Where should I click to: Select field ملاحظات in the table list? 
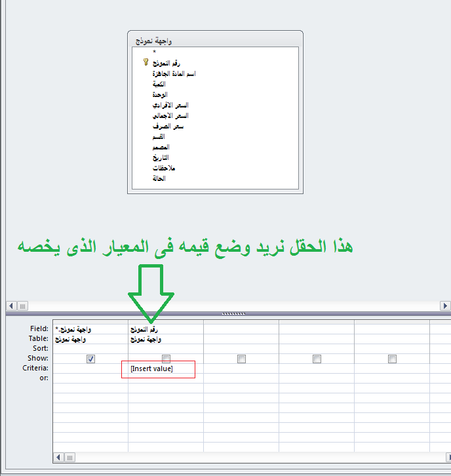(x=164, y=169)
